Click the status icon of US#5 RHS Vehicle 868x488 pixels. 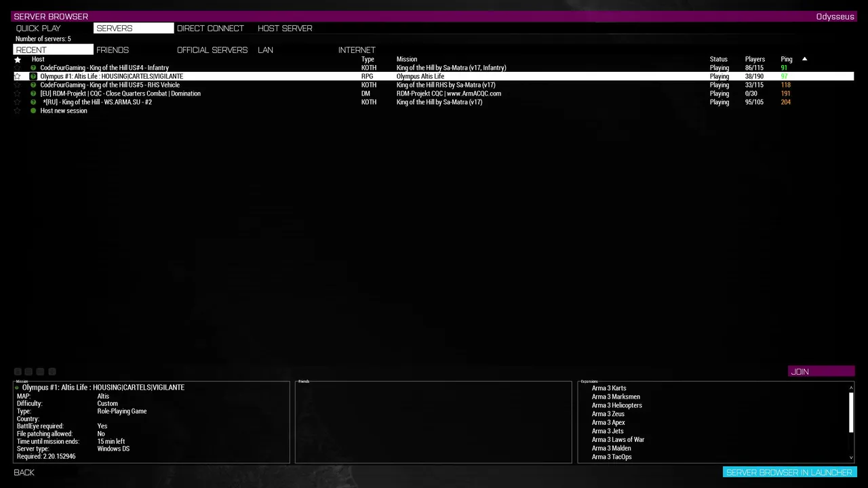[33, 85]
